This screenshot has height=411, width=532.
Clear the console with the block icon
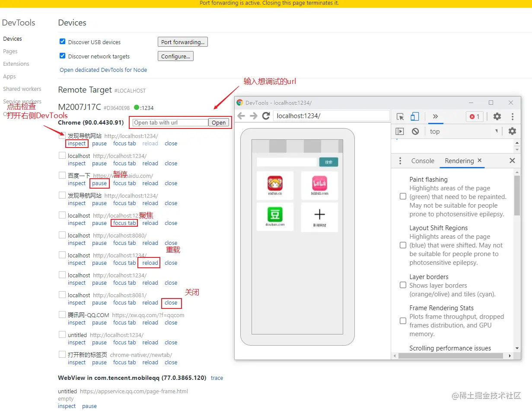[x=415, y=132]
